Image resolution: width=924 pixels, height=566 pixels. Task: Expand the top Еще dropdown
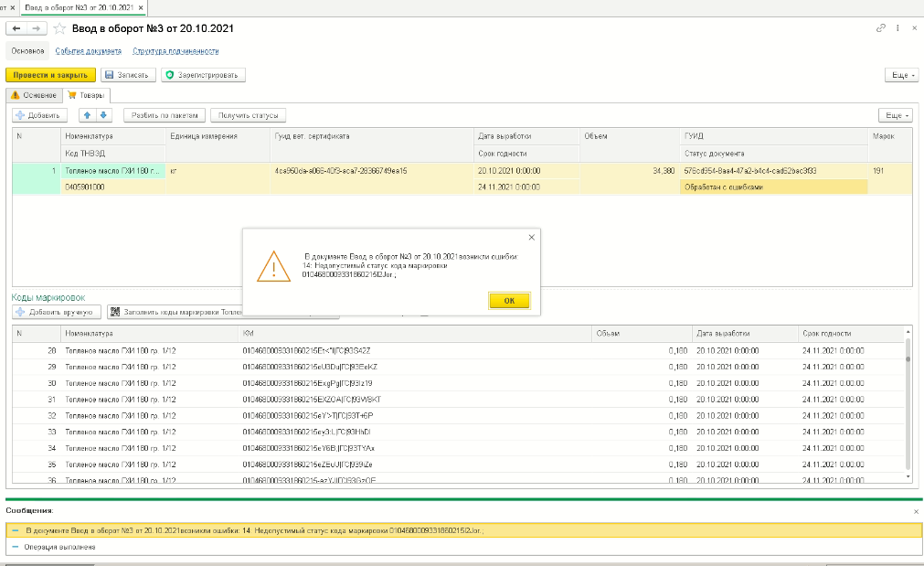(x=903, y=75)
